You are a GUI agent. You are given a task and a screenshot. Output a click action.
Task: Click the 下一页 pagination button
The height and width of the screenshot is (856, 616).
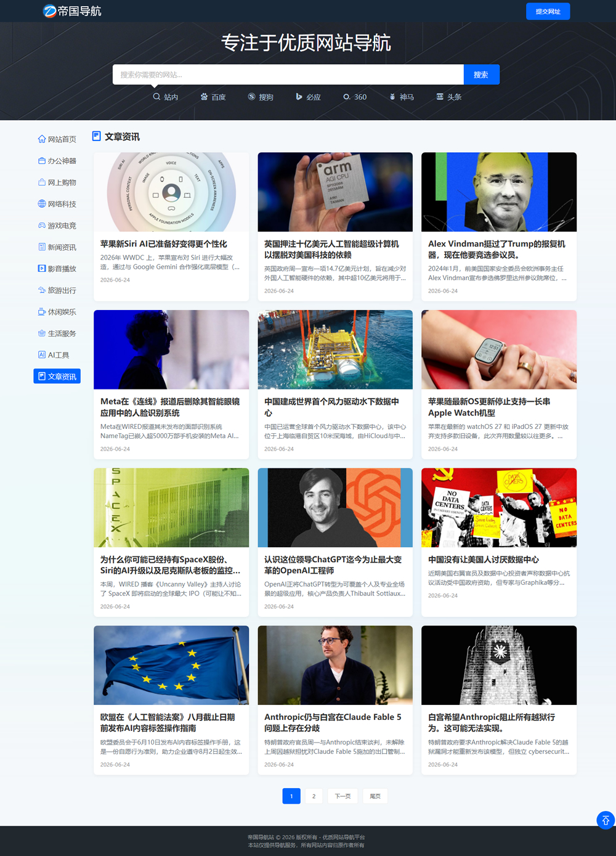pyautogui.click(x=342, y=796)
